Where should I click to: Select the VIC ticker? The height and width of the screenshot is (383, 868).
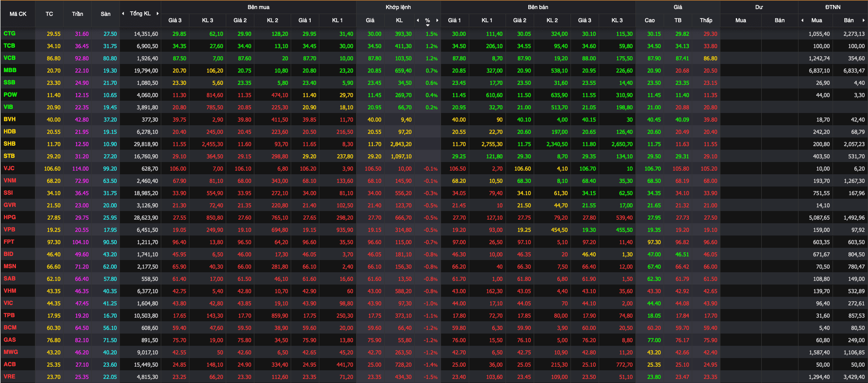[x=8, y=303]
